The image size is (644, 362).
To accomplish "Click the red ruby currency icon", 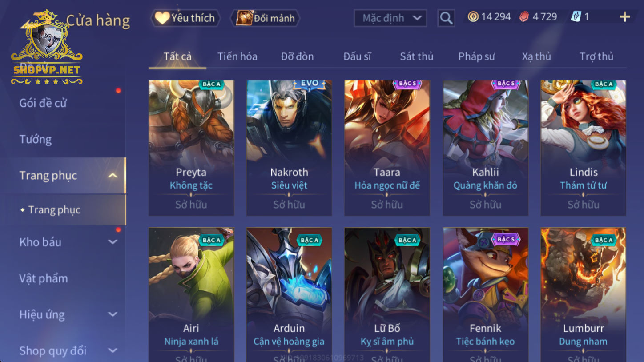I will coord(525,17).
